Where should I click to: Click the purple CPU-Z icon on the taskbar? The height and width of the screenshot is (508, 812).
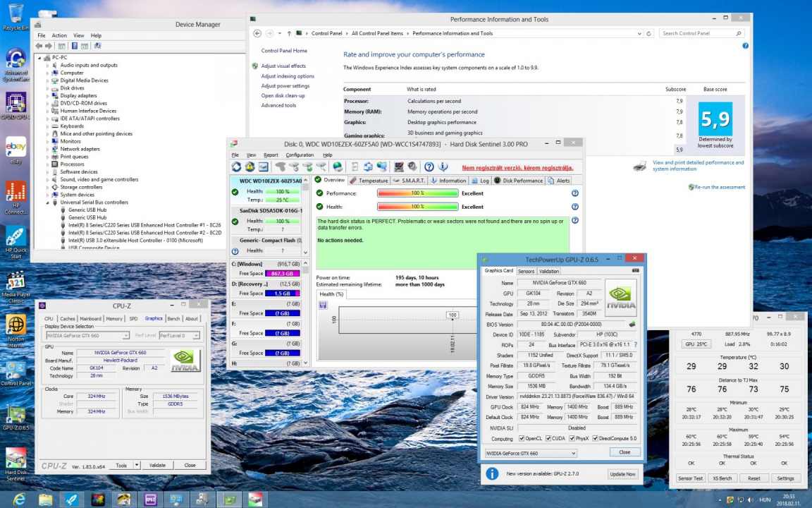[150, 500]
